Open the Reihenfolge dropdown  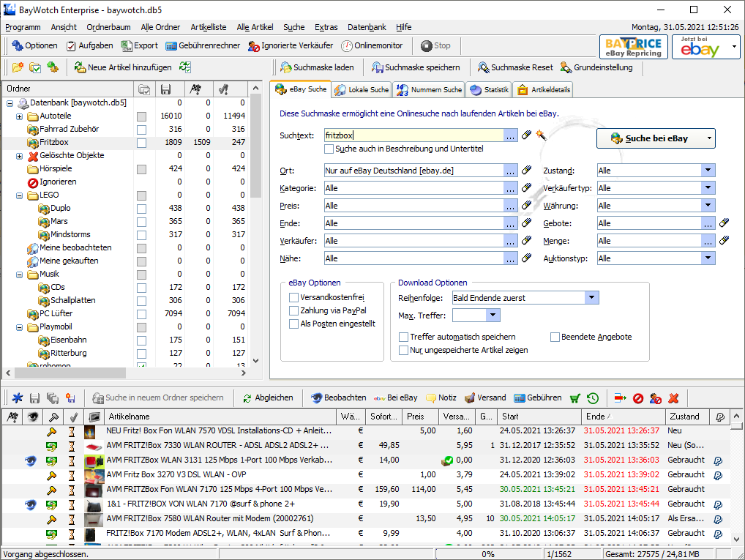point(591,298)
